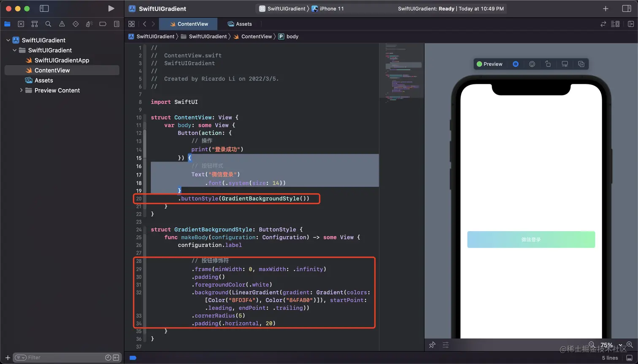Open the canvas zoom percentage dropdown
Screen dimensions: 638x364
[x=611, y=345]
